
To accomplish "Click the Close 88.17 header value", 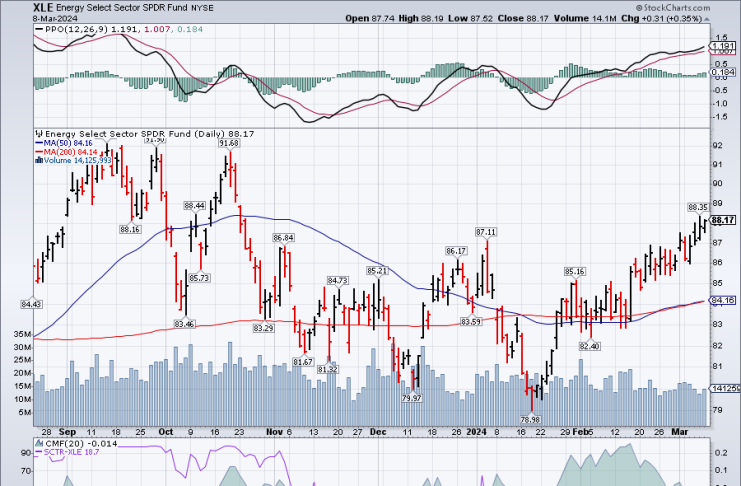I will tap(529, 17).
